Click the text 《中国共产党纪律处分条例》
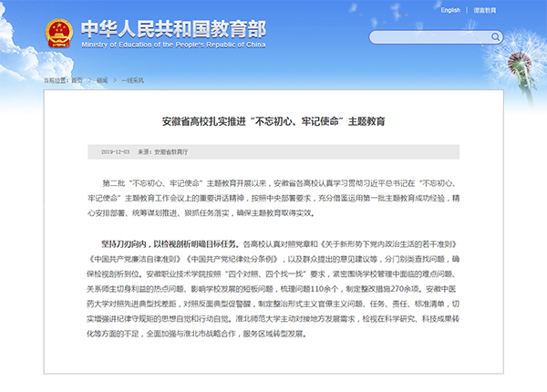 pyautogui.click(x=232, y=259)
